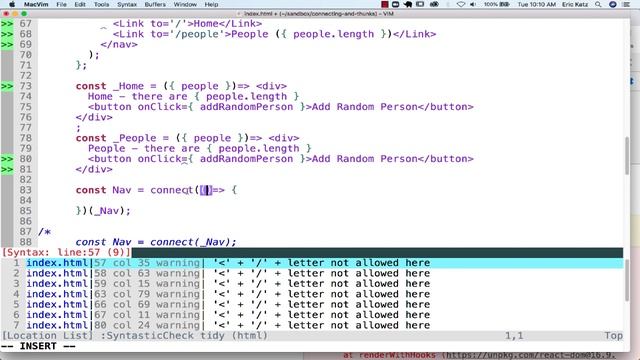Click 'const Nav = connect' on line 83
Viewport: 640px width, 360px height.
tap(134, 190)
